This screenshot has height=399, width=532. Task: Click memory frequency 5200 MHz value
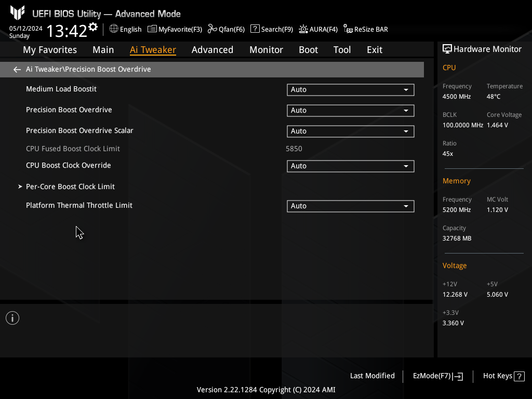point(457,210)
